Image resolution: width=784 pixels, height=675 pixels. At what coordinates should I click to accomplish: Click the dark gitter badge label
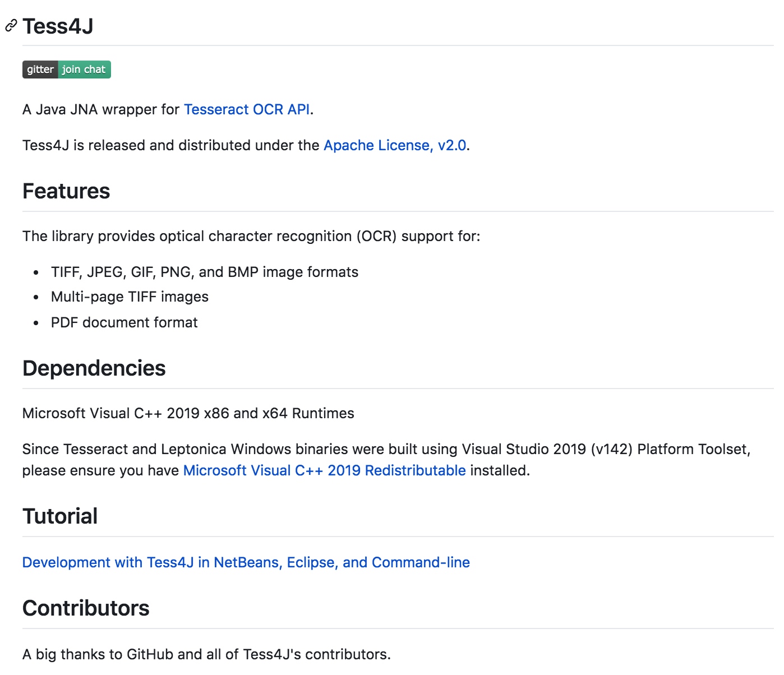pyautogui.click(x=40, y=70)
